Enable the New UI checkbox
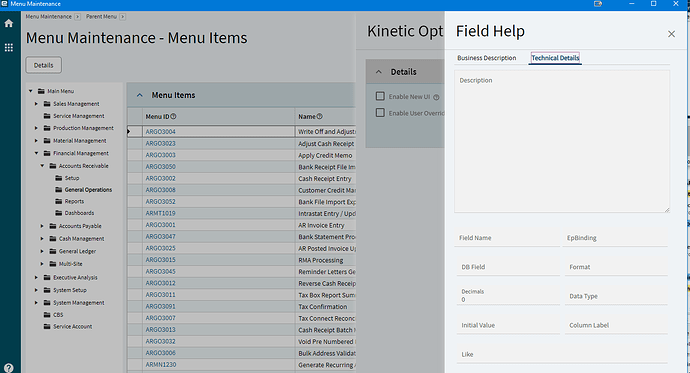Viewport: 690px width, 373px height. 380,96
